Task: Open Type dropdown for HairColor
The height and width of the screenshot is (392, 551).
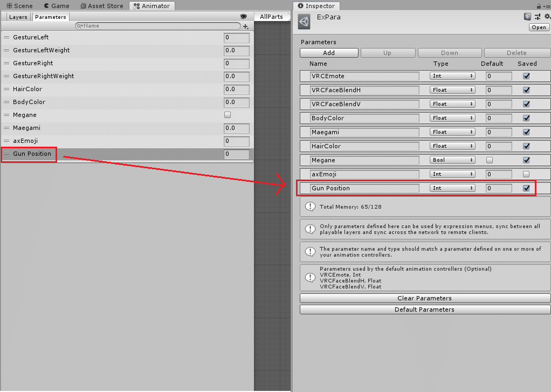Action: pyautogui.click(x=452, y=146)
